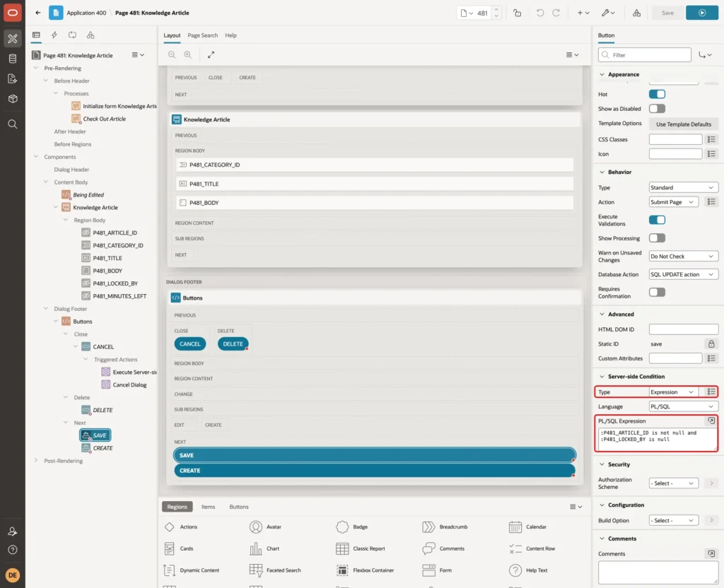724x588 pixels.
Task: Open the Server-side Condition Type dropdown
Action: [674, 392]
